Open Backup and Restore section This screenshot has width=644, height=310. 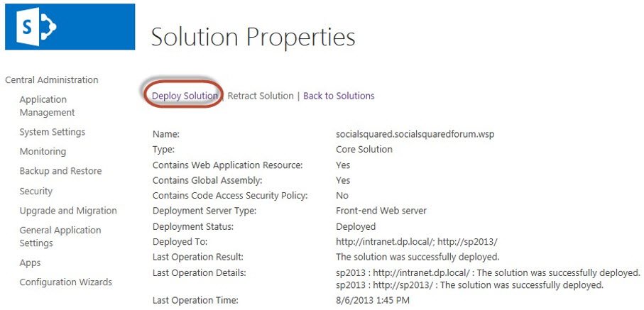pos(60,171)
